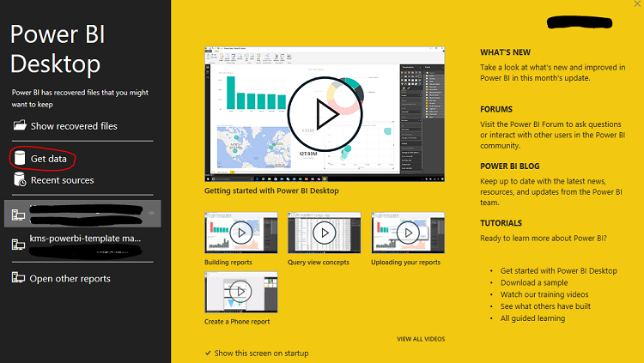Click the 'Take a look at what's new' description text
Screen dimensions: 644x363
point(553,73)
